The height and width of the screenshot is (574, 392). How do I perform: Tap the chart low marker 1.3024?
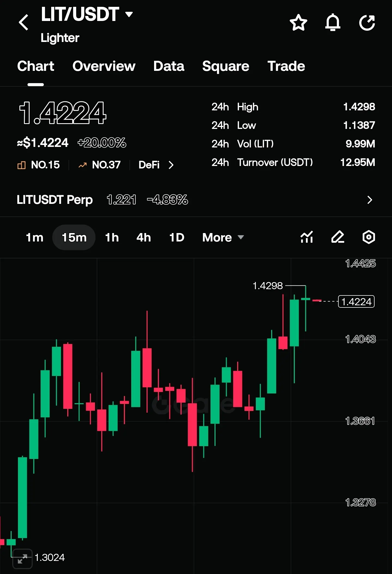50,558
